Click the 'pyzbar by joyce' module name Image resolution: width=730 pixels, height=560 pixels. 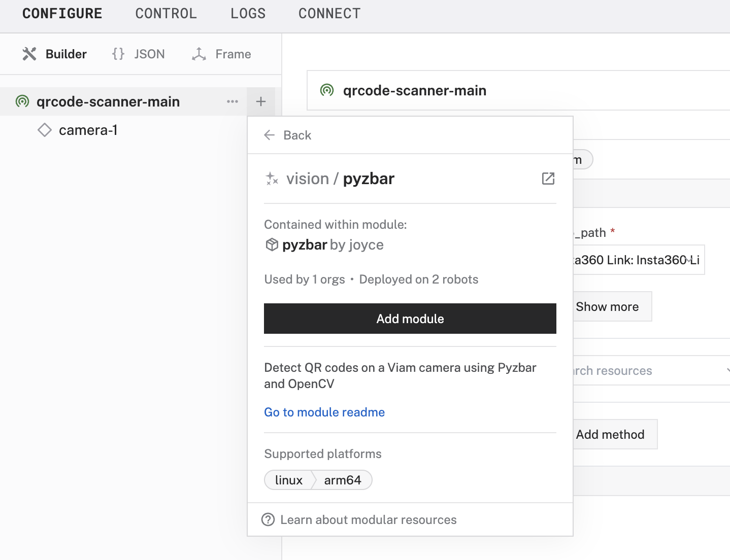point(333,244)
